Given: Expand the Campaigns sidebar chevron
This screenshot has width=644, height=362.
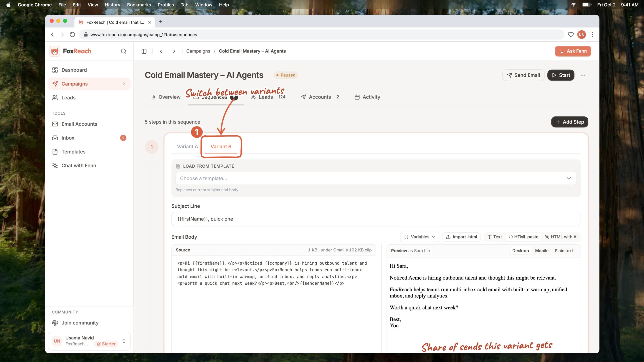Looking at the screenshot, I should [x=124, y=84].
